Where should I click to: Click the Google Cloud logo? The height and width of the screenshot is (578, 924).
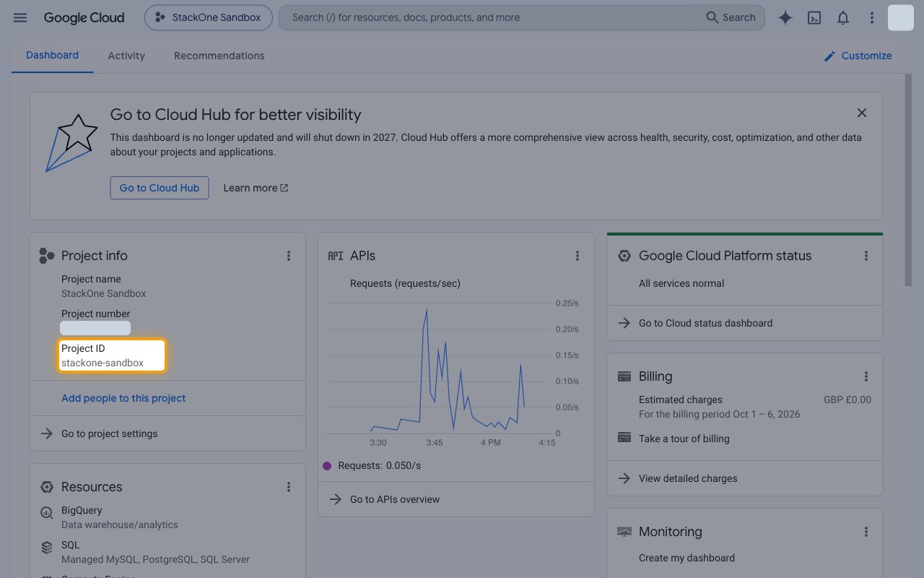(x=84, y=17)
